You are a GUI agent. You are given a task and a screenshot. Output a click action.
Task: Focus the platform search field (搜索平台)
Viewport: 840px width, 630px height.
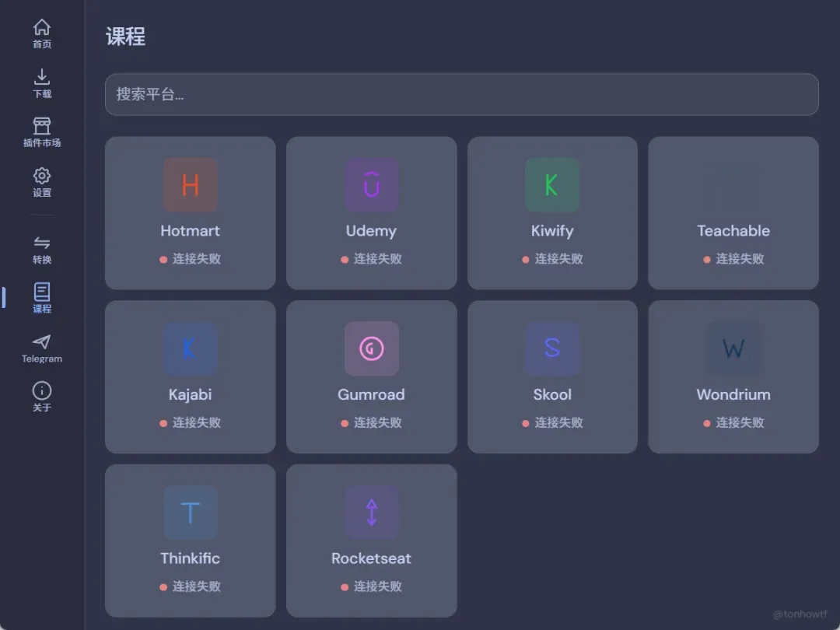click(x=462, y=94)
